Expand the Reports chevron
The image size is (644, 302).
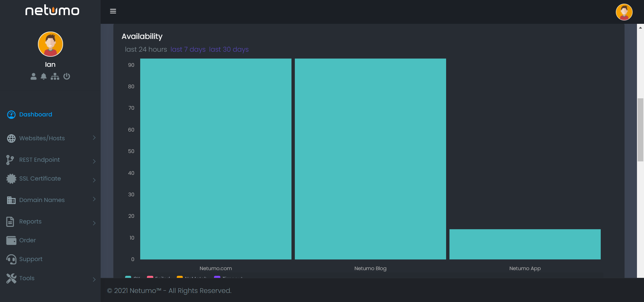point(94,223)
